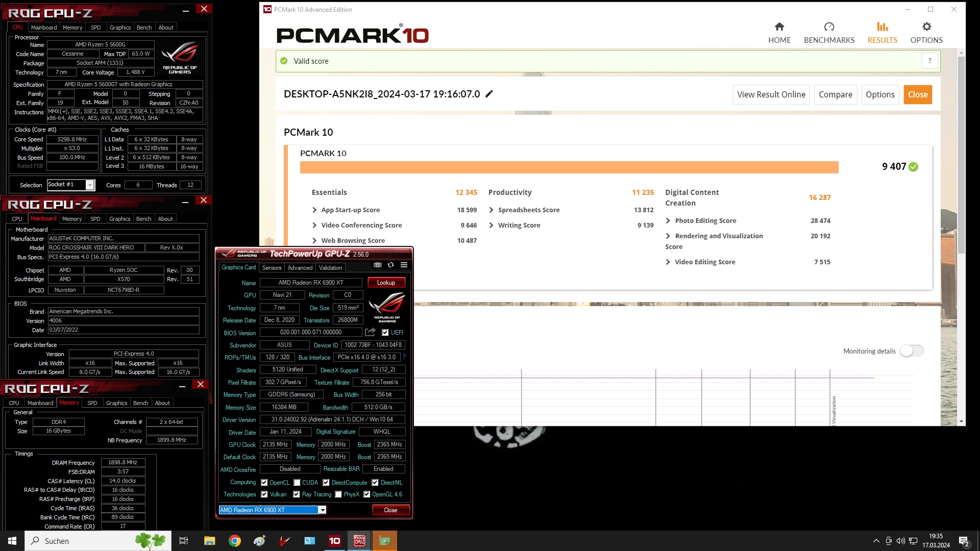
Task: Click the Driver Version field in GPU-Z
Action: pos(332,419)
